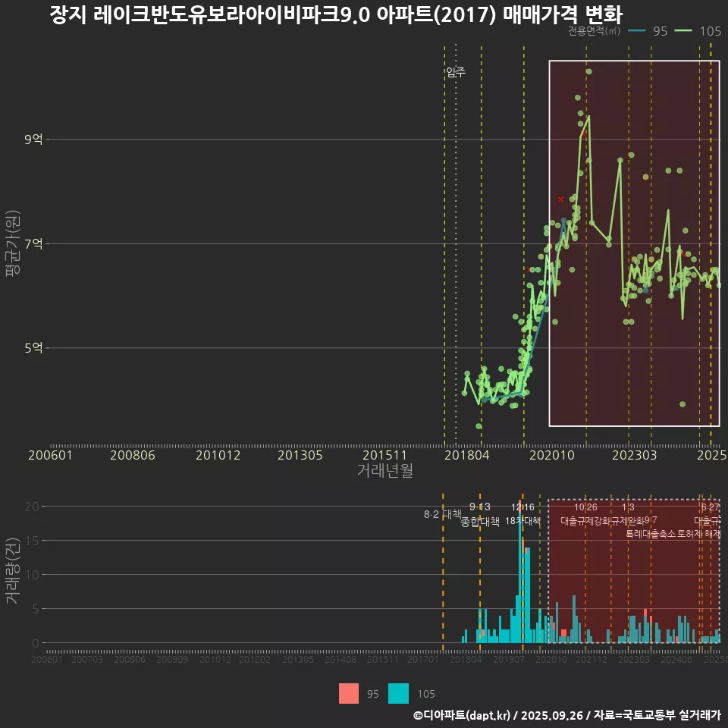This screenshot has height=728, width=728.
Task: Click the 거래량(건) axis title
Action: click(x=12, y=571)
